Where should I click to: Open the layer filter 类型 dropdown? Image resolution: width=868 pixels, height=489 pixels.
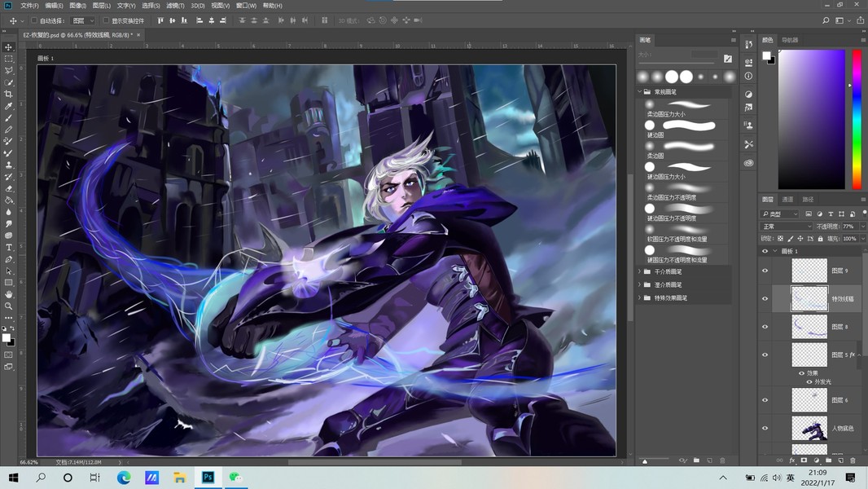[780, 214]
